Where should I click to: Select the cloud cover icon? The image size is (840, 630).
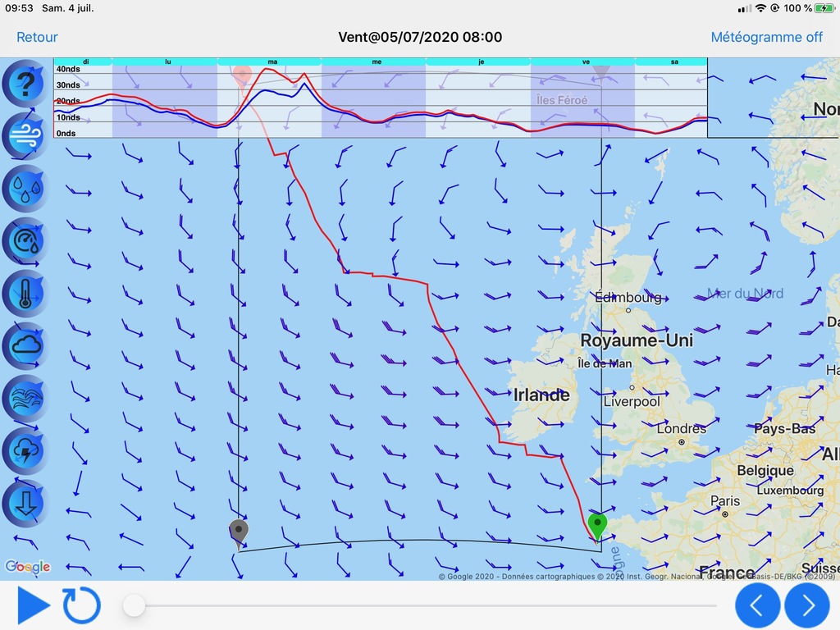(25, 346)
